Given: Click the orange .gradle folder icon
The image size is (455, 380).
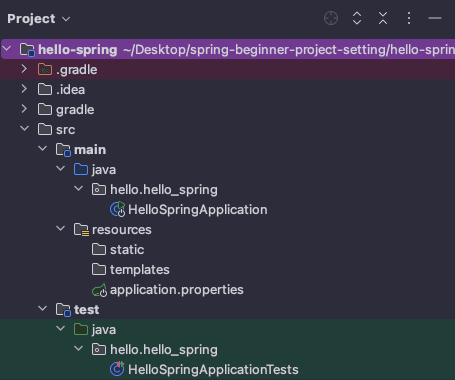Looking at the screenshot, I should click(45, 69).
